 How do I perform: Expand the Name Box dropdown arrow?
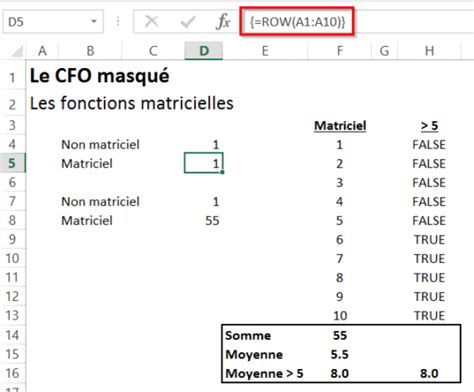[94, 22]
